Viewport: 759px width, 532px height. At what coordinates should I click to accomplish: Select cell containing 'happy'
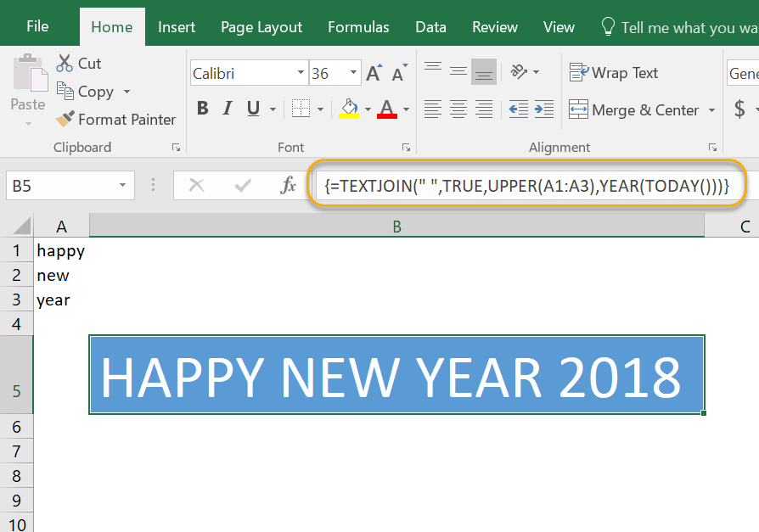[x=61, y=250]
